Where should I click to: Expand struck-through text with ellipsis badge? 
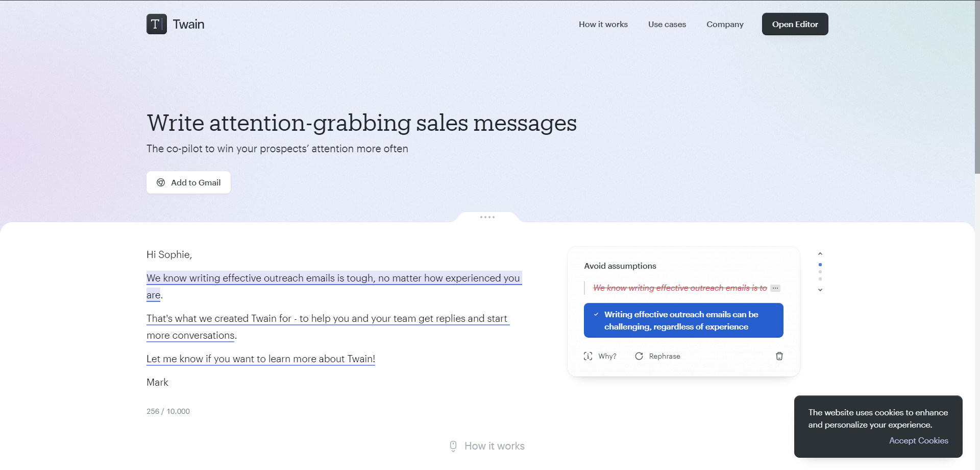pos(775,288)
